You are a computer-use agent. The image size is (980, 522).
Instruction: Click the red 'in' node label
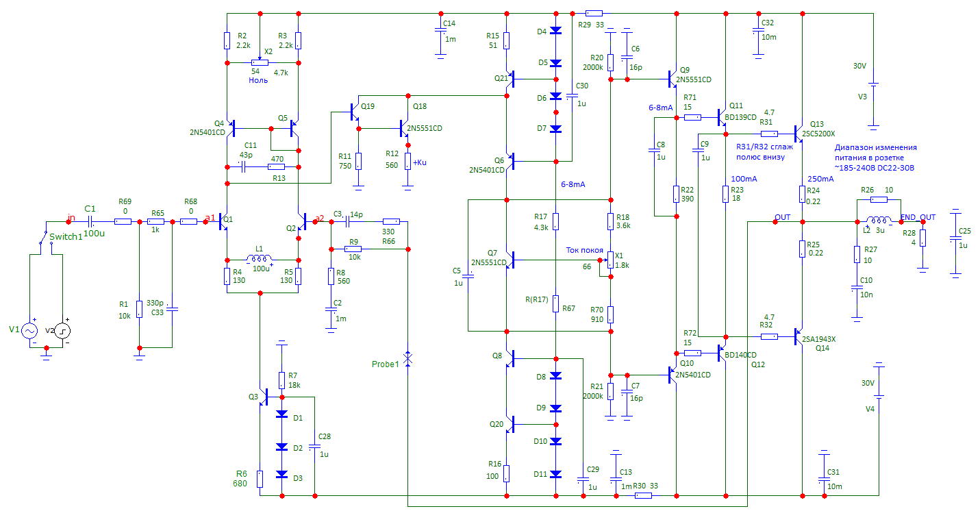tap(71, 218)
